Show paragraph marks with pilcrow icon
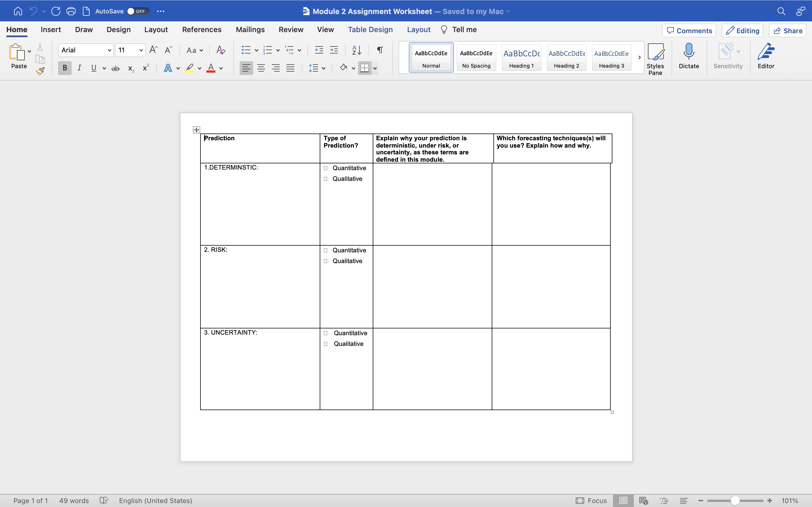Viewport: 812px width, 507px height. pyautogui.click(x=380, y=50)
